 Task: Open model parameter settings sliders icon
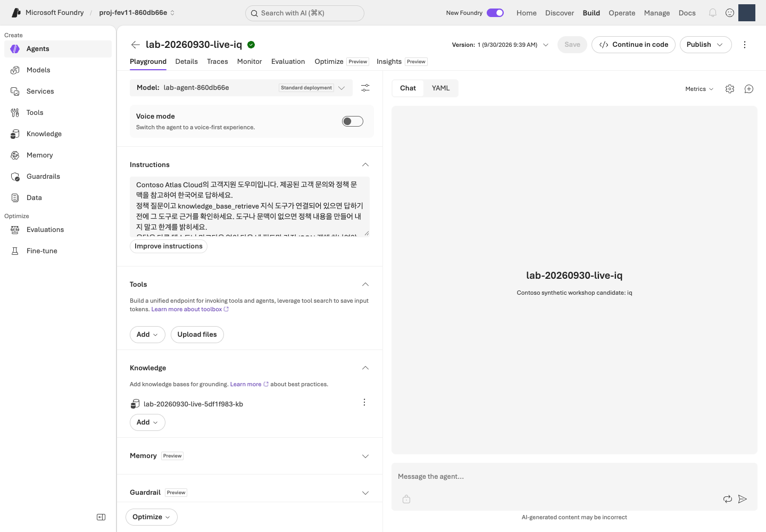point(365,88)
